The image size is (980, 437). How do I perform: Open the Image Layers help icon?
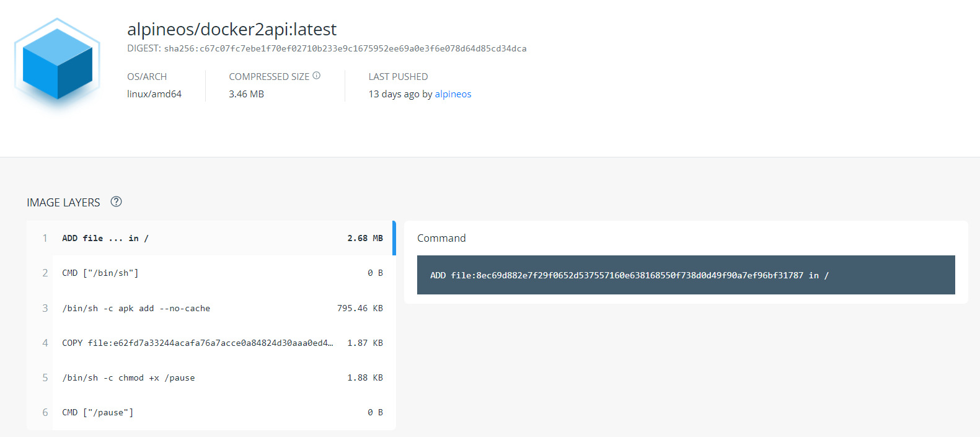[x=116, y=201]
